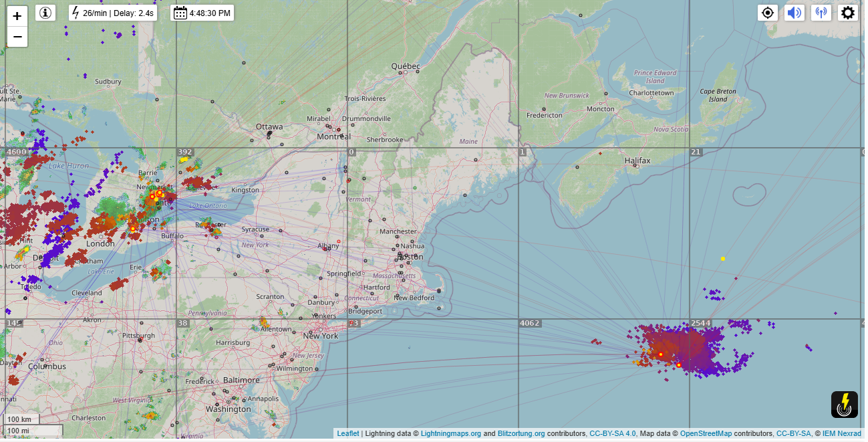
Task: Open the settings gear menu
Action: (847, 13)
